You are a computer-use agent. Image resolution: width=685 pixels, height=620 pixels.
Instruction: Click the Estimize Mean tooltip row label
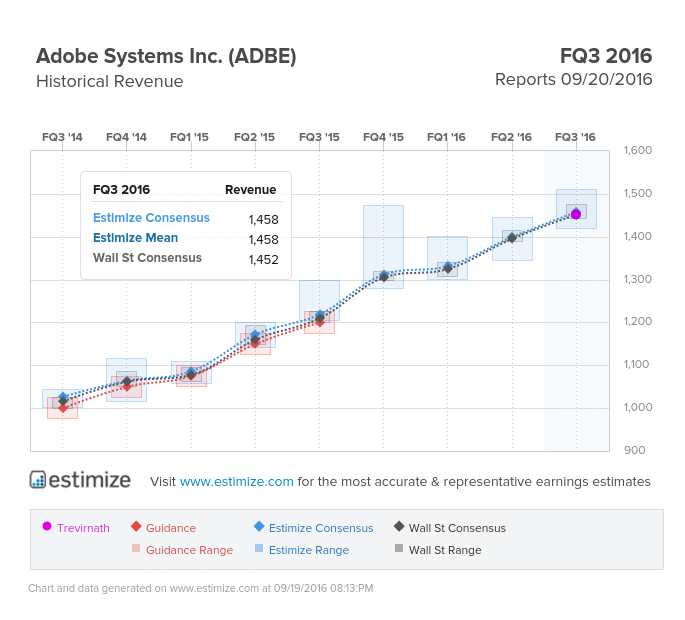tap(135, 238)
